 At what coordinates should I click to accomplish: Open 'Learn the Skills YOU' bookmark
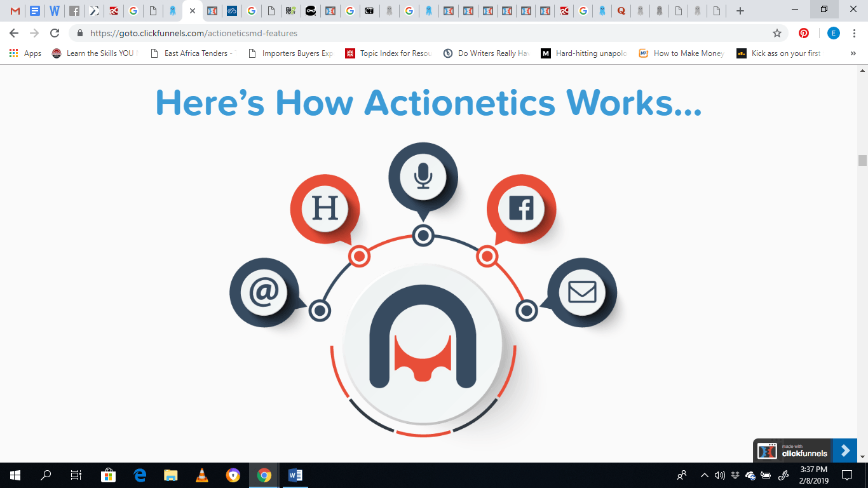click(x=94, y=53)
